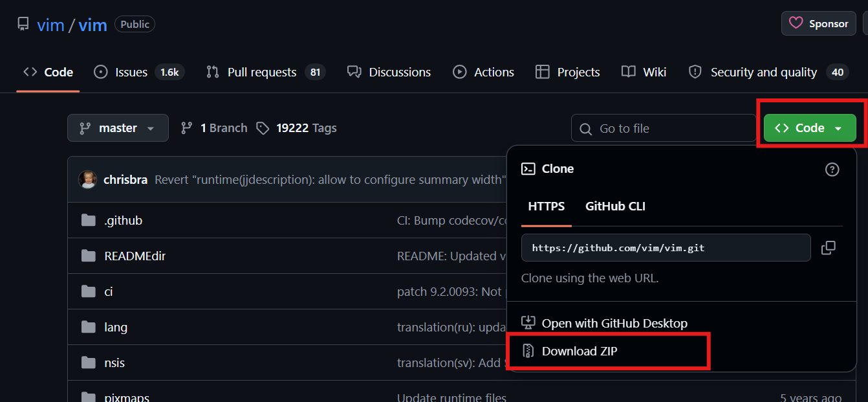Open the .github folder
868x402 pixels.
[123, 220]
